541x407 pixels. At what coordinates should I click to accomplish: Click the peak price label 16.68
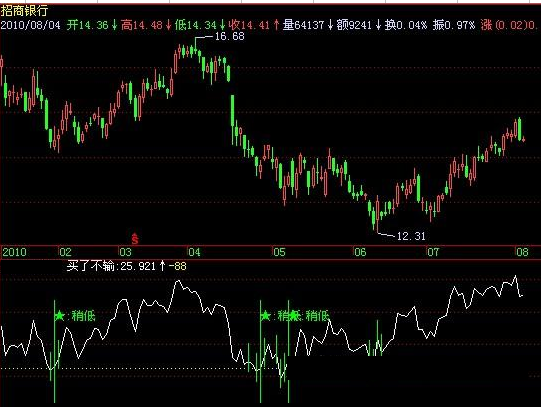tap(229, 36)
